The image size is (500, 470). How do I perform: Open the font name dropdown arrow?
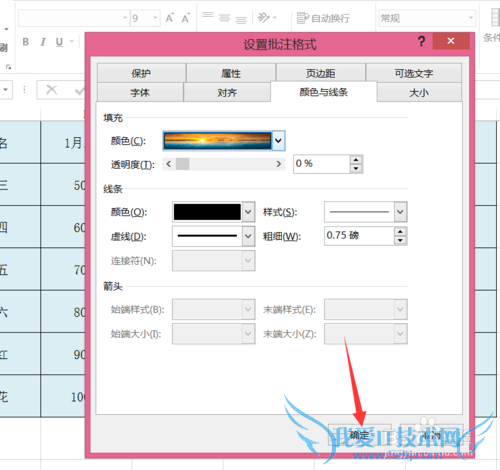125,18
